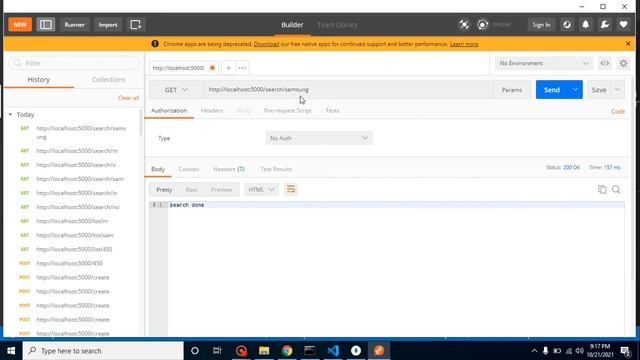Open the tab options ellipsis menu
640x360 pixels.
tap(242, 68)
